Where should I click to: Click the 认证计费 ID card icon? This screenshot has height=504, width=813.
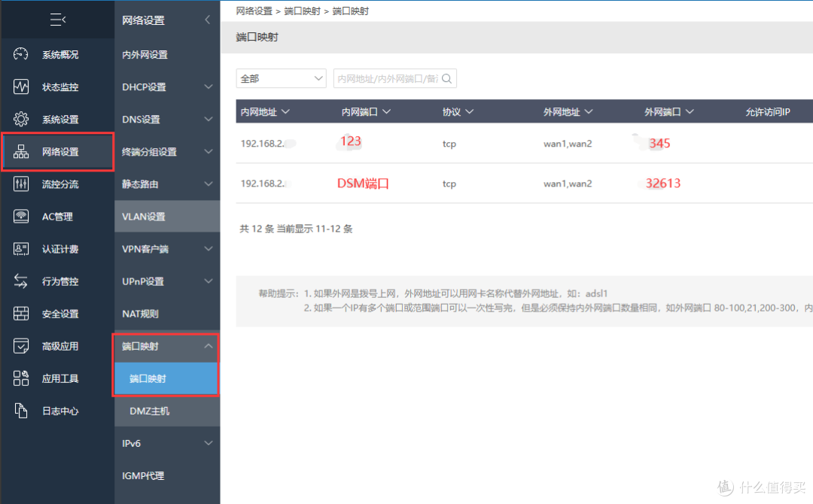(21, 249)
